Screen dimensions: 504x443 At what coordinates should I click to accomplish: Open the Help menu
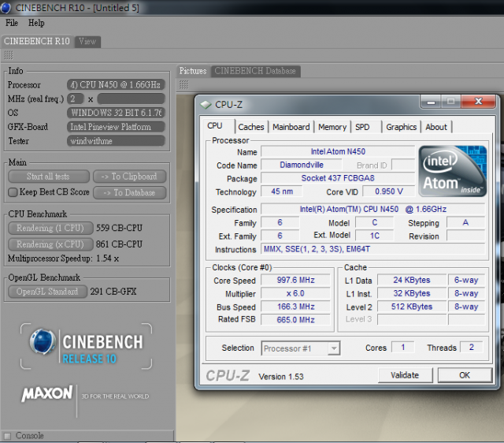pyautogui.click(x=36, y=23)
